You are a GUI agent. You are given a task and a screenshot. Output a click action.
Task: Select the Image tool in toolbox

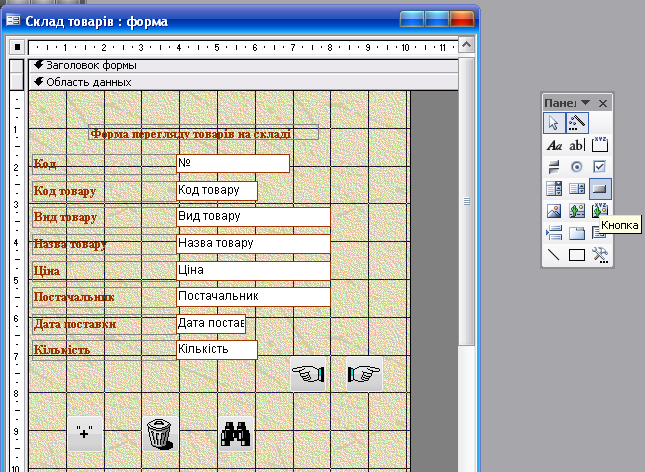point(554,211)
